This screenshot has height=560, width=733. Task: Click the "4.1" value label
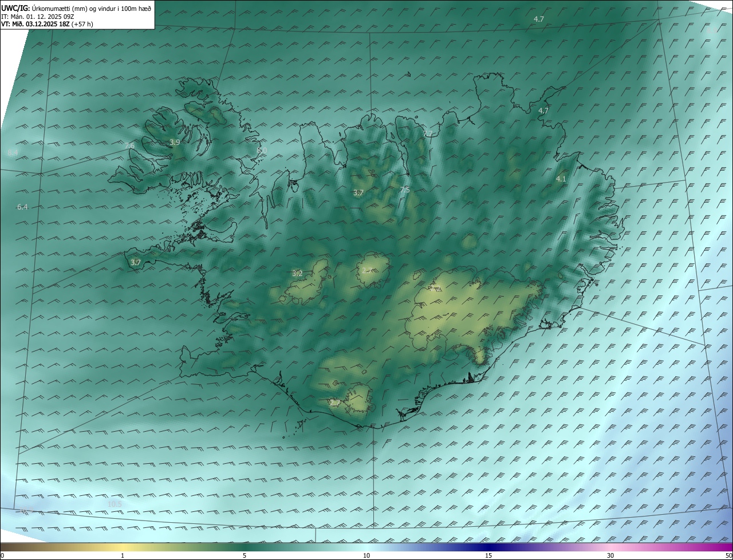tap(561, 179)
